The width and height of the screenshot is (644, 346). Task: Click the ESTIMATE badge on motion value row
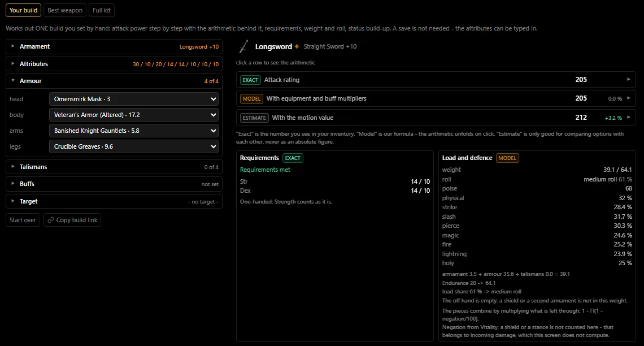point(254,118)
